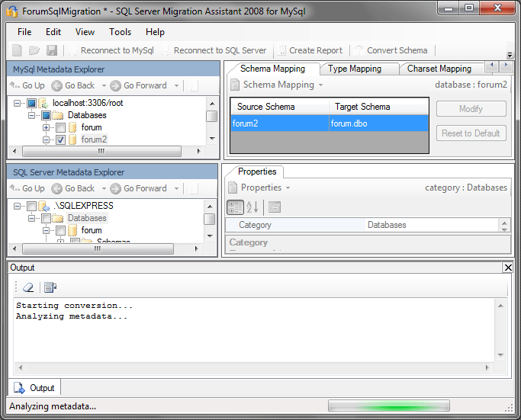Click the Open Project folder icon
The height and width of the screenshot is (420, 521).
coord(34,50)
